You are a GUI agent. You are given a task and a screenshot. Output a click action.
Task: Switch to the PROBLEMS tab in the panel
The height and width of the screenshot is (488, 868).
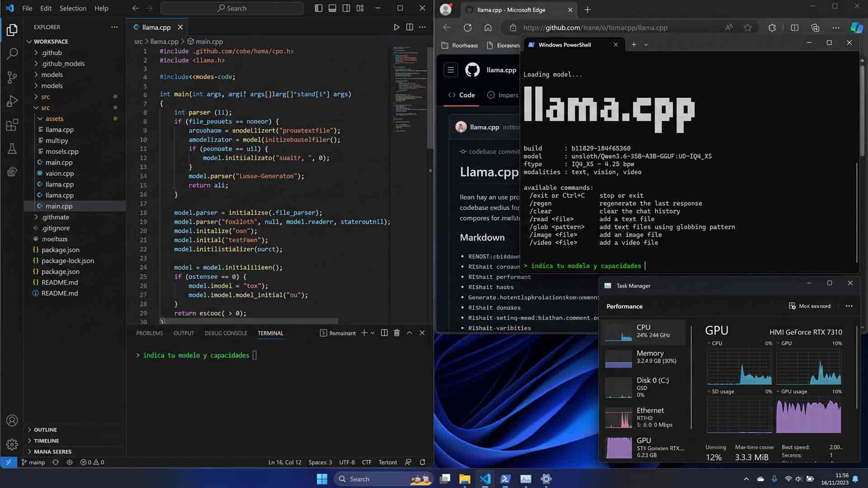point(149,333)
